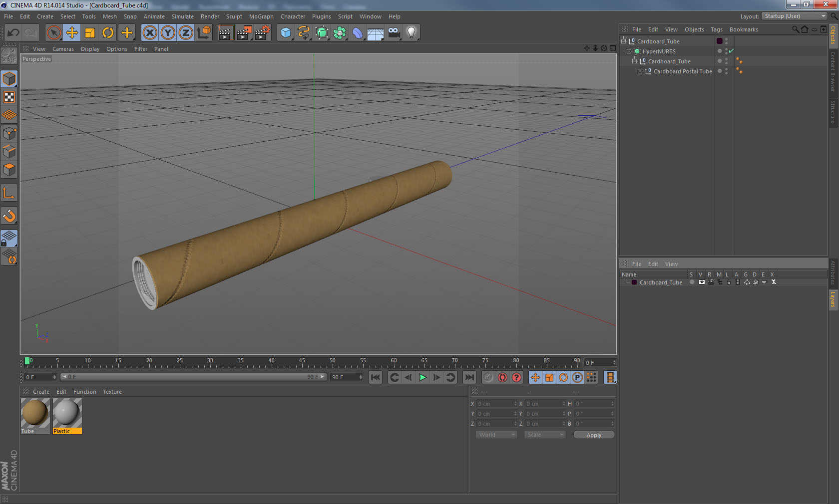Toggle Autokeying button
The height and width of the screenshot is (504, 839).
pyautogui.click(x=502, y=377)
